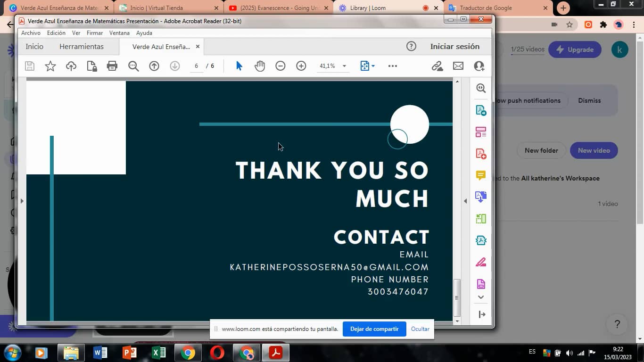Open the Edición menu
This screenshot has height=362, width=644.
coord(56,33)
